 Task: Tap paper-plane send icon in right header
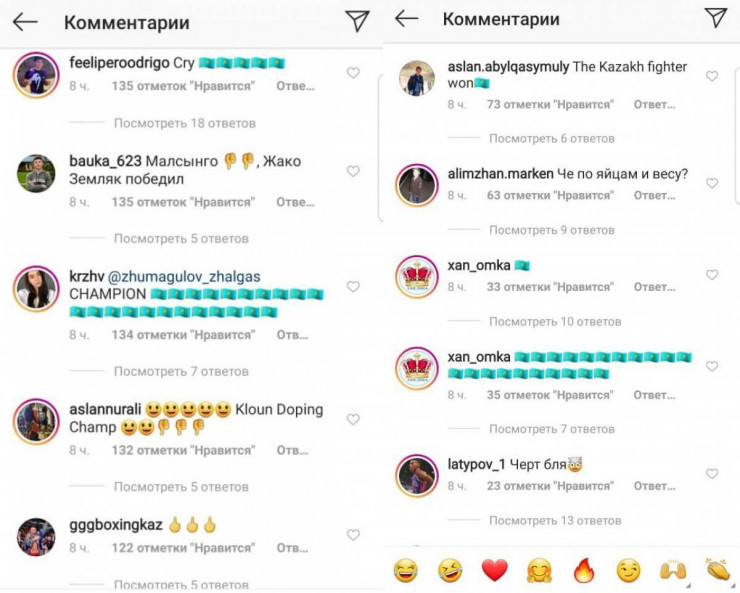pos(716,18)
